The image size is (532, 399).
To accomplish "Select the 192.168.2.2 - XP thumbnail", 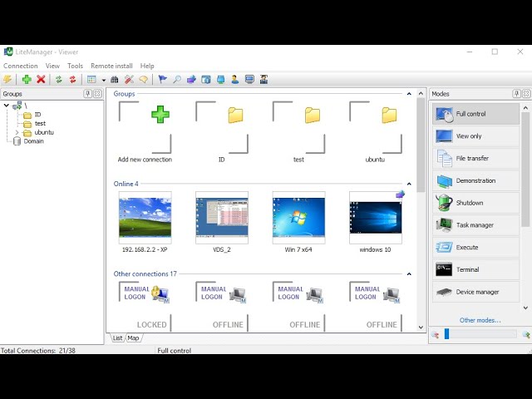I will pyautogui.click(x=145, y=222).
